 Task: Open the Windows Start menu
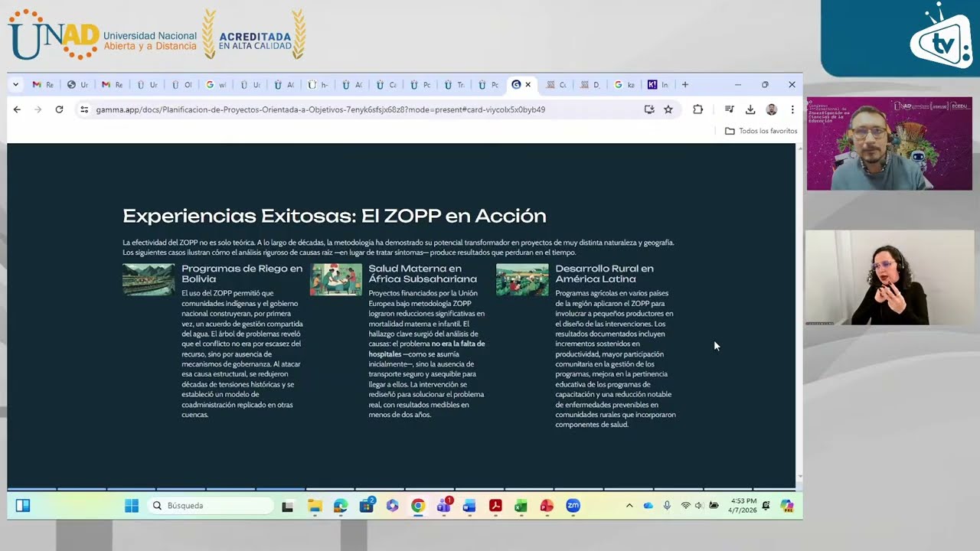pos(132,506)
